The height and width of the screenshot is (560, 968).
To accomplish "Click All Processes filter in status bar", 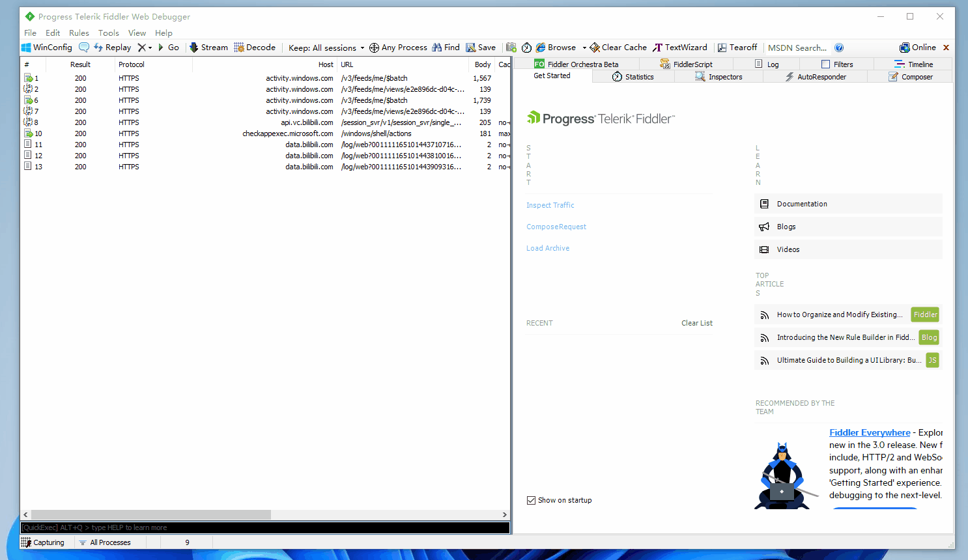I will 105,542.
